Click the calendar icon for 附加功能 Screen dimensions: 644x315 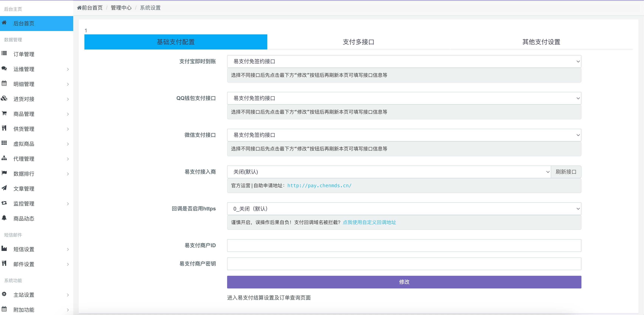coord(4,309)
